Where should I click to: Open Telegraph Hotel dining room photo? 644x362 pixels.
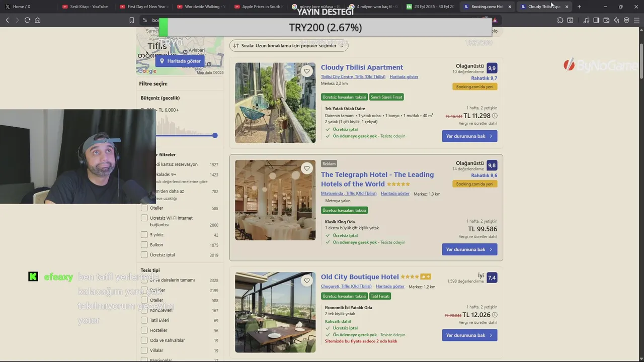pyautogui.click(x=275, y=200)
